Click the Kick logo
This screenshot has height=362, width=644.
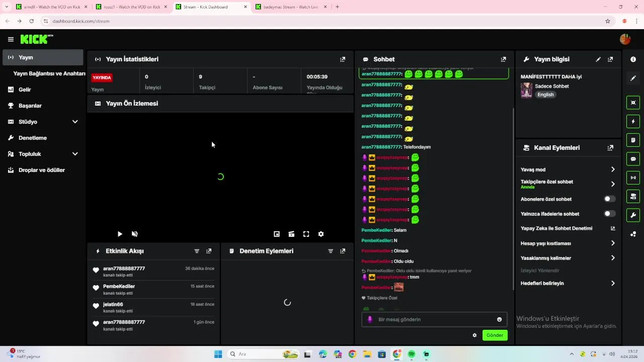(x=37, y=39)
